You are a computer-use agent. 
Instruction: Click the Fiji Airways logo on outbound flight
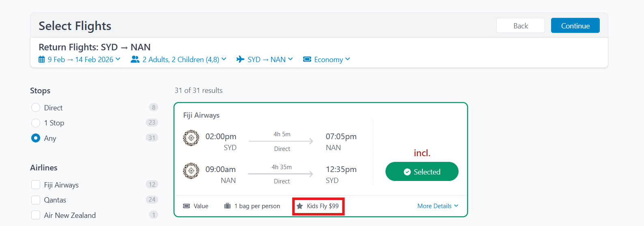191,138
